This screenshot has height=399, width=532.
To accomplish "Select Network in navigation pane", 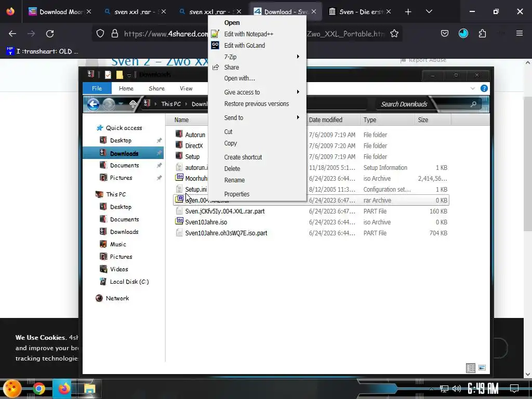I will click(117, 298).
